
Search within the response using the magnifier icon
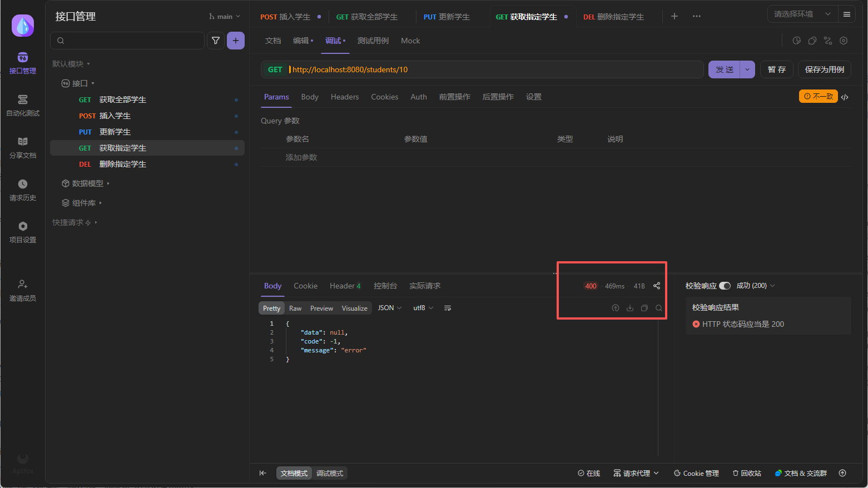[x=658, y=307]
